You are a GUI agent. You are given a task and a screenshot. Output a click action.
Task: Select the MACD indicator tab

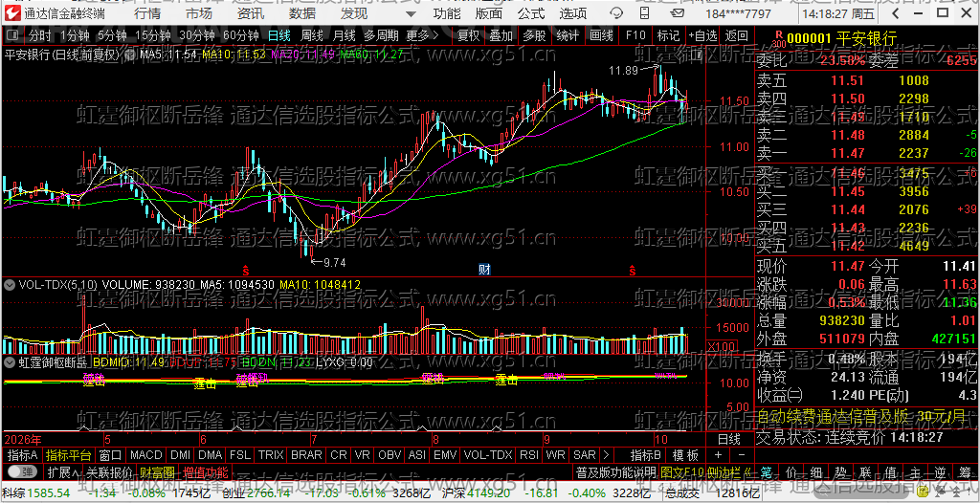pos(146,455)
